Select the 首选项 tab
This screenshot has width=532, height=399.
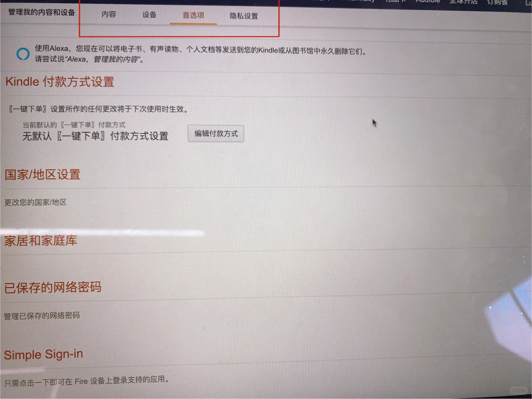(193, 16)
